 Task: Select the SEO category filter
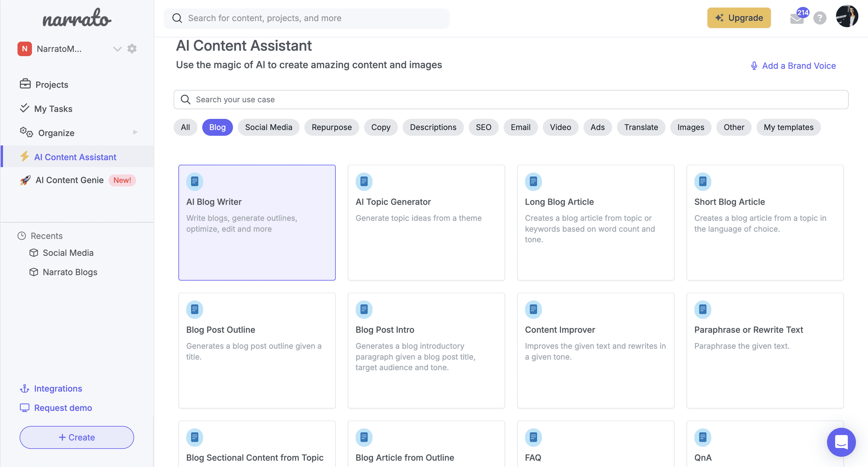tap(483, 127)
